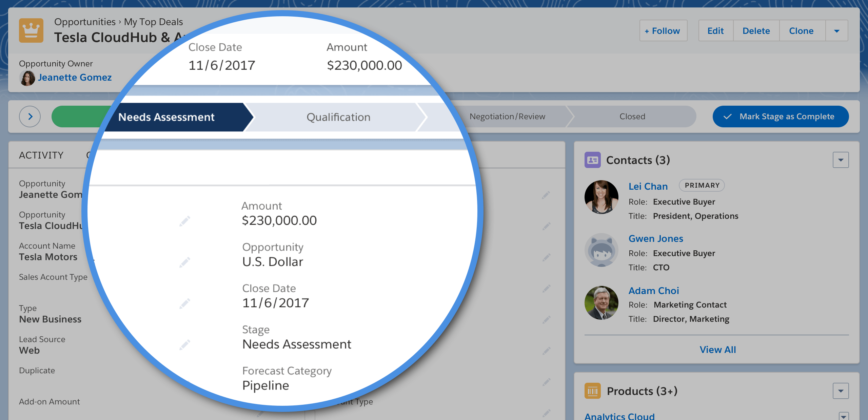Click Lei Chan's profile photo
The width and height of the screenshot is (868, 420).
pos(601,197)
